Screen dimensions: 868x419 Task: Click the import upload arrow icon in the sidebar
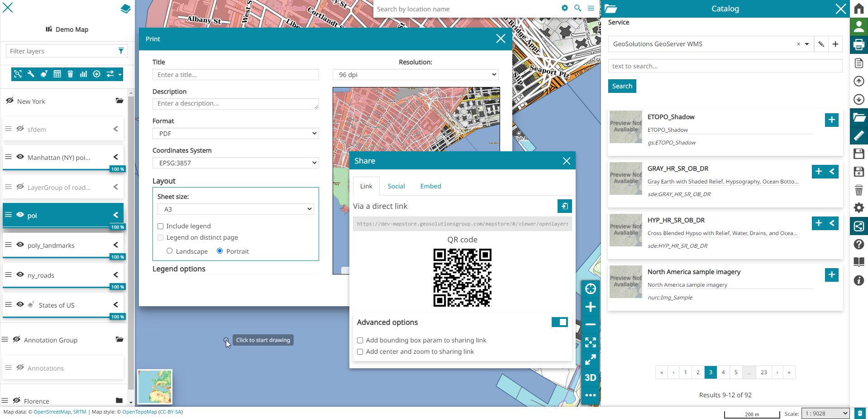click(859, 81)
